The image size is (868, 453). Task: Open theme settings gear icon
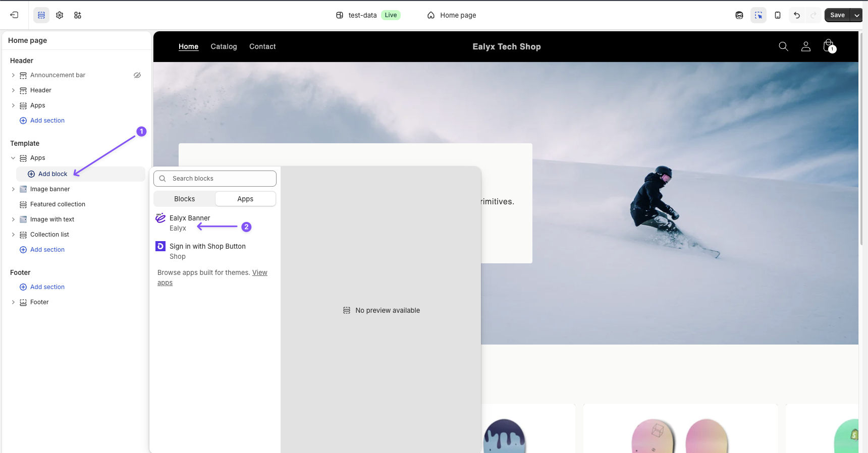[60, 15]
